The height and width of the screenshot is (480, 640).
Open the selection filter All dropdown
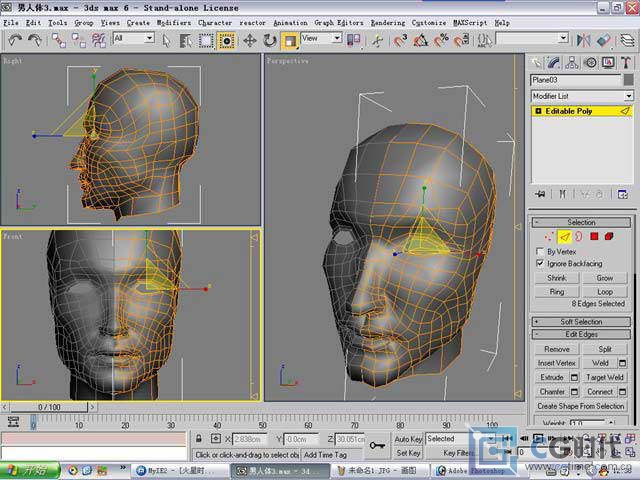pos(149,38)
